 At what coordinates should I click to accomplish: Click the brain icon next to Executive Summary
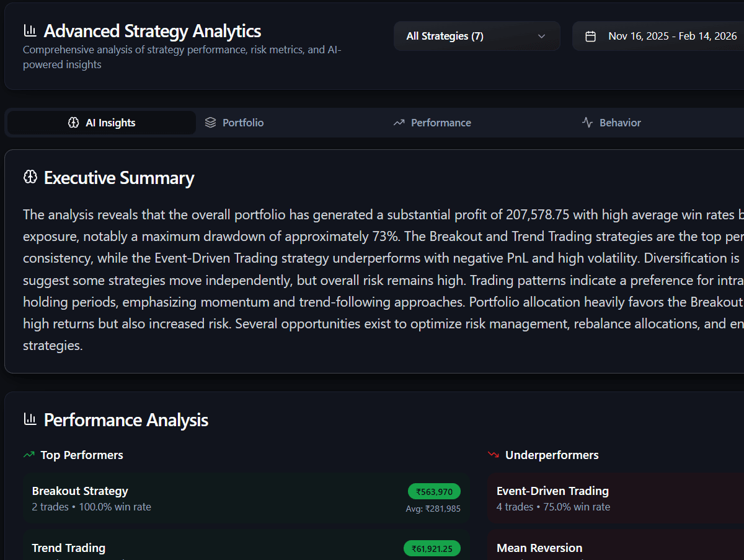[29, 178]
